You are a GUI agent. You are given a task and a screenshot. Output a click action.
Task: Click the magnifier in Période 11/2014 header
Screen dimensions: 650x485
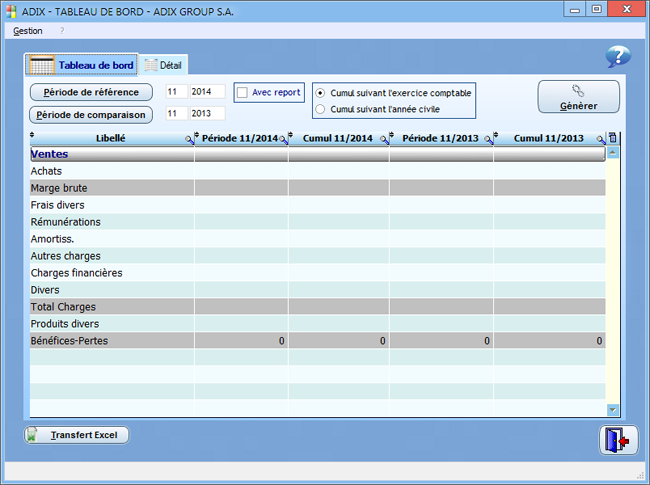coord(283,140)
